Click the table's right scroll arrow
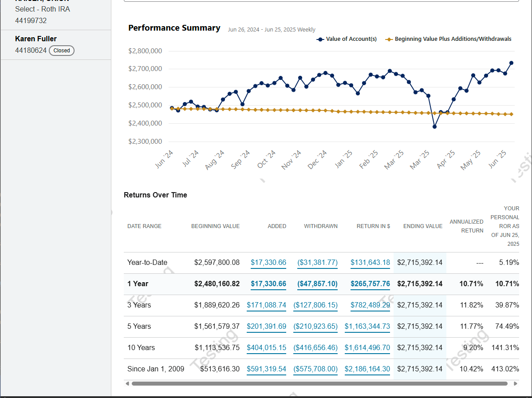 click(515, 383)
